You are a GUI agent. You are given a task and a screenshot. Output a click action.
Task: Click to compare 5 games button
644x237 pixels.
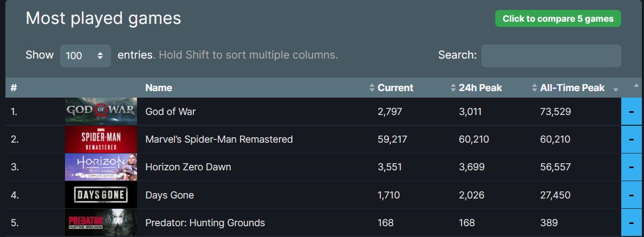pyautogui.click(x=558, y=18)
